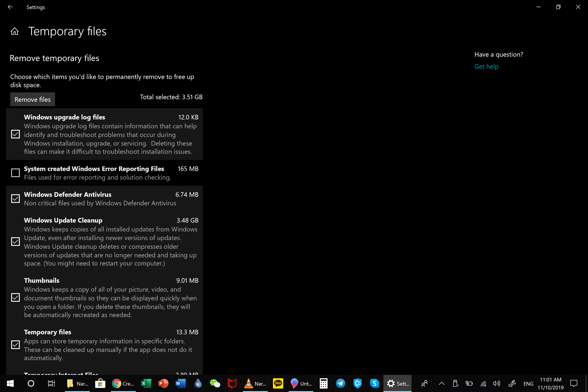Switch to Chrome in the taskbar
Viewport: 588px width, 392px height.
tap(123, 383)
